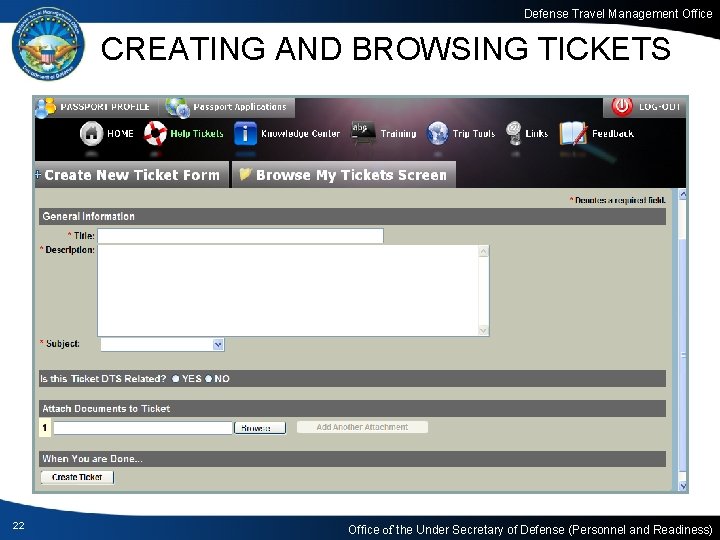Click the 'Is this Ticket DTS Related?' text
The height and width of the screenshot is (540, 720).
(103, 379)
